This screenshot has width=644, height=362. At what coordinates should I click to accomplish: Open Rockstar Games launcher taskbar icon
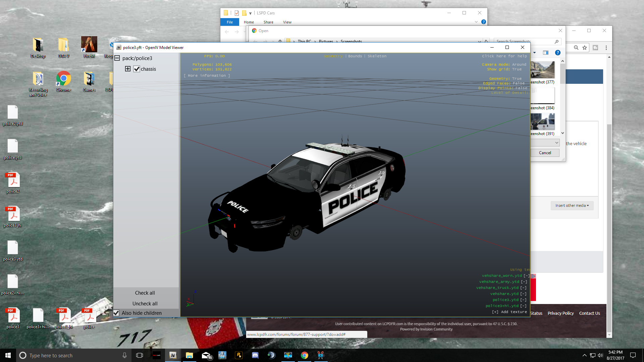click(x=239, y=355)
